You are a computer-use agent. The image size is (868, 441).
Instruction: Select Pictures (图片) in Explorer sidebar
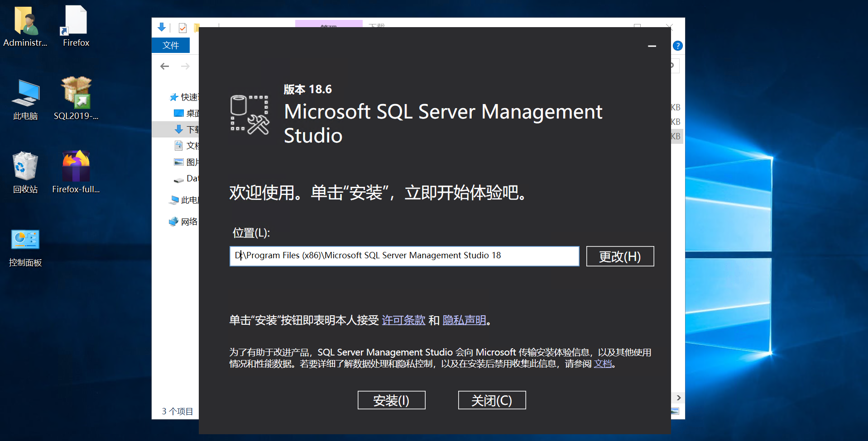187,162
